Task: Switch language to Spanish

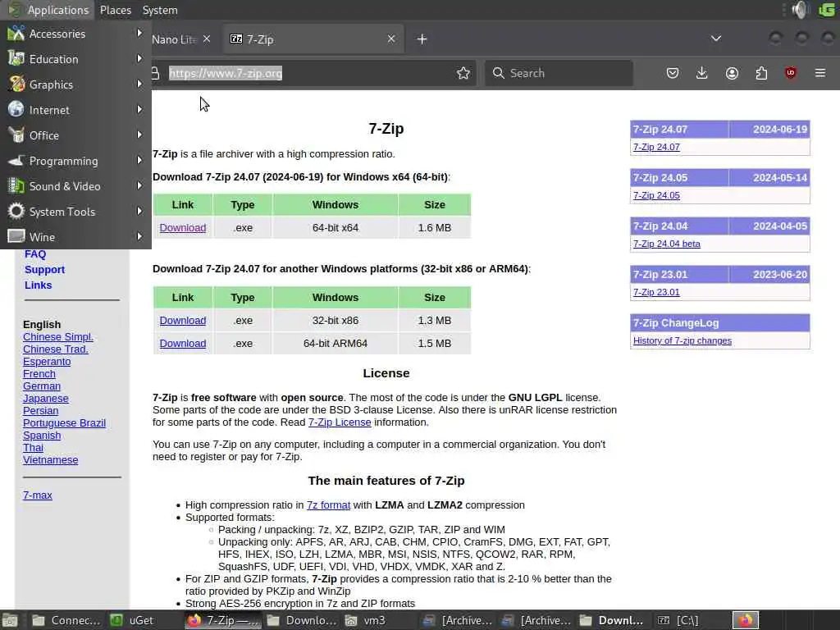Action: [x=42, y=436]
